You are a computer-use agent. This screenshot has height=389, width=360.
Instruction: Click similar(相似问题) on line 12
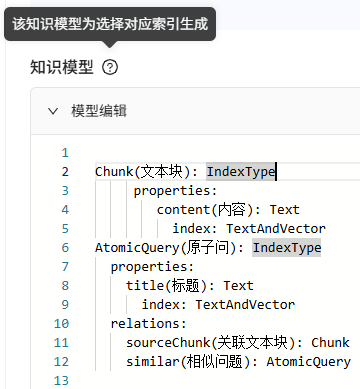(188, 362)
